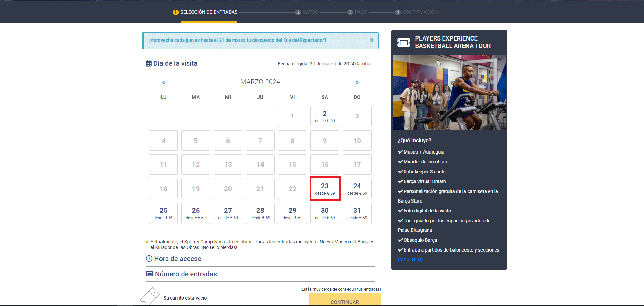Viewport: 644px width, 306px height.
Task: Expand the Número de entradas section
Action: [186, 274]
